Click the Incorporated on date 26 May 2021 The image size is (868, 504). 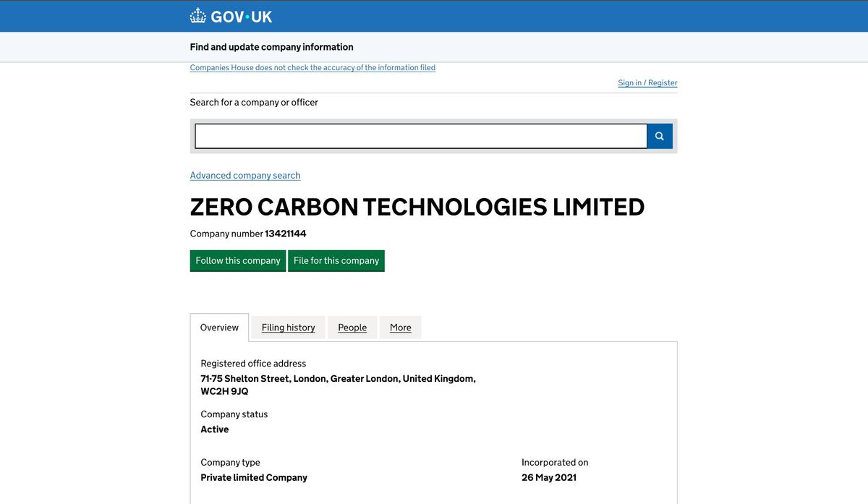coord(550,477)
